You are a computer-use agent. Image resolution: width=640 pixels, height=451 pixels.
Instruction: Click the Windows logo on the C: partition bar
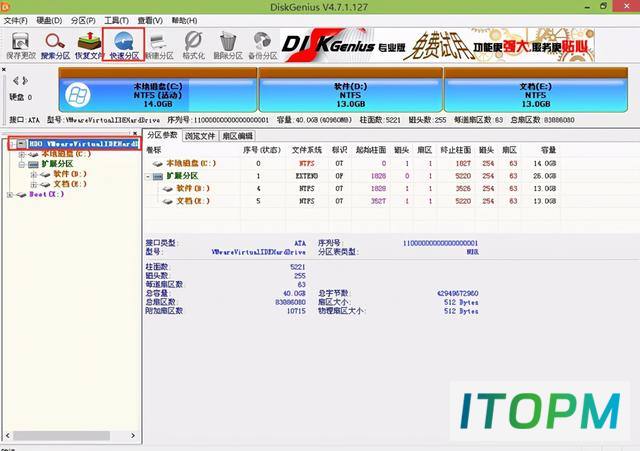[x=78, y=95]
